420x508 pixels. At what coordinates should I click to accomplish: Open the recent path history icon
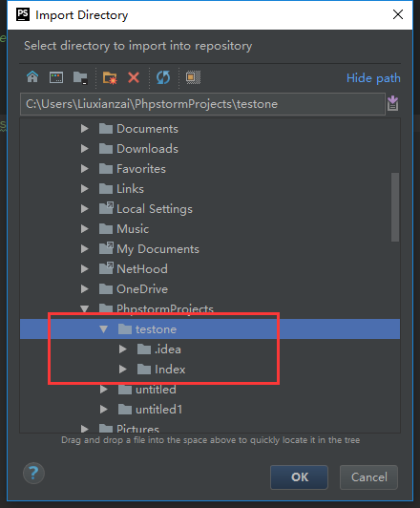coord(393,104)
